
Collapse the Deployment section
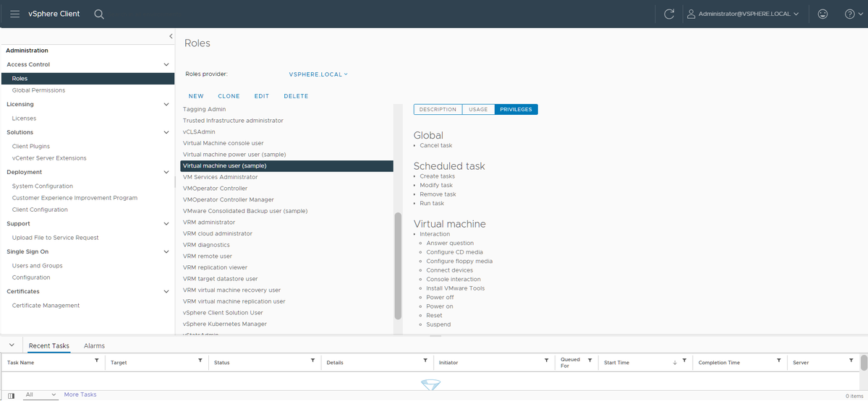click(x=167, y=172)
